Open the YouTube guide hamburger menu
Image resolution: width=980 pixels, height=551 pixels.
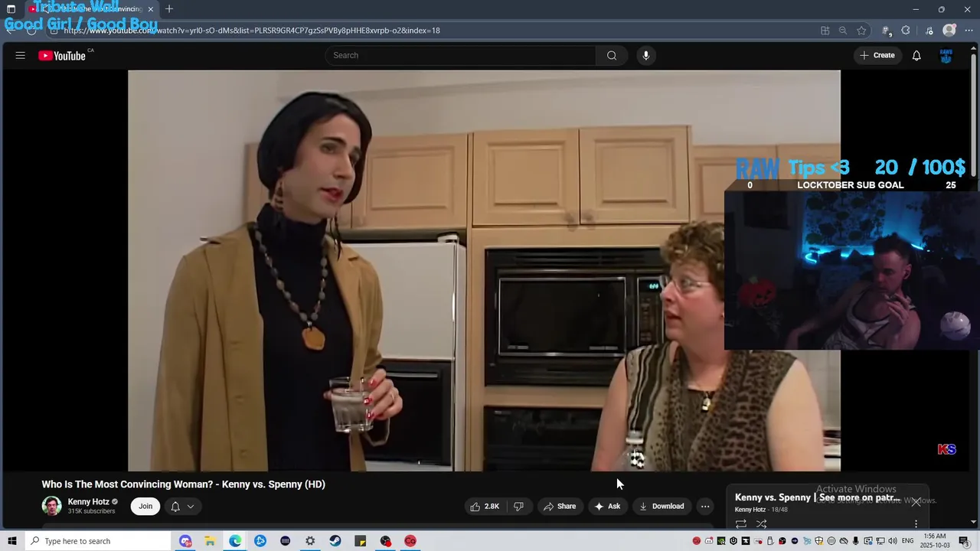pos(21,55)
